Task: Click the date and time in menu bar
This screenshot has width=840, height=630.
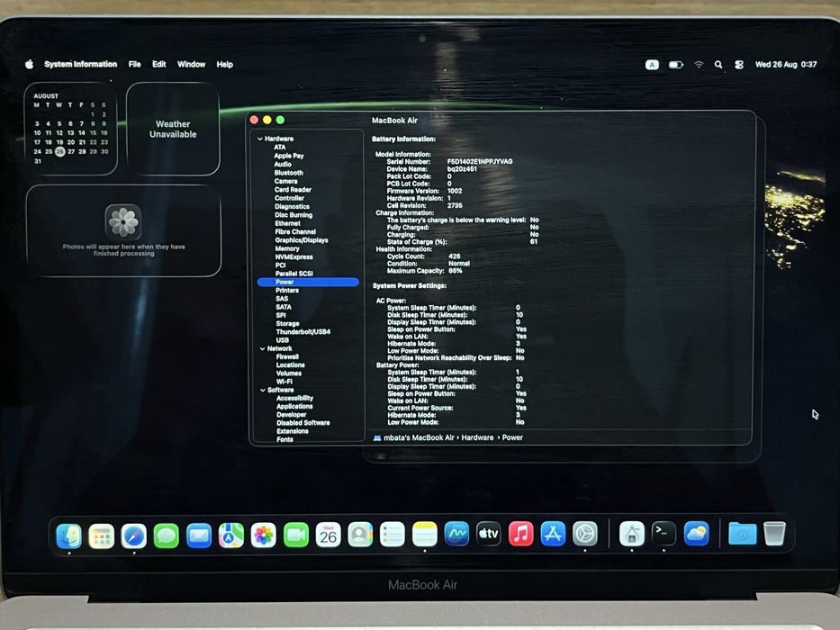Action: coord(786,64)
